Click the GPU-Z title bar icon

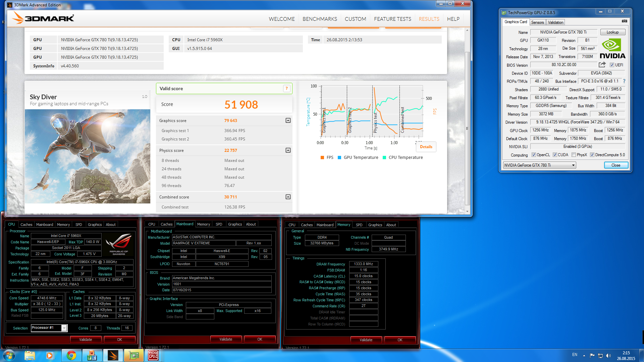click(x=504, y=13)
